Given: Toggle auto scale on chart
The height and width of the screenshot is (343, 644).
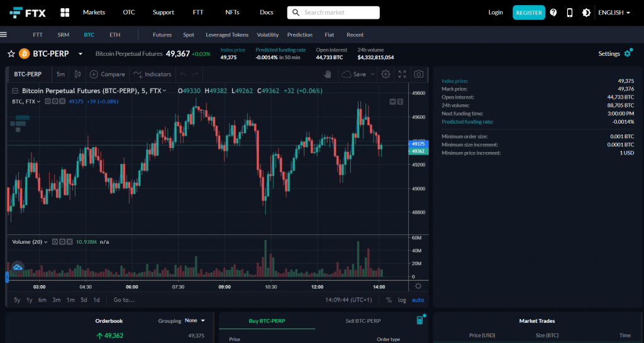Looking at the screenshot, I should pyautogui.click(x=418, y=300).
